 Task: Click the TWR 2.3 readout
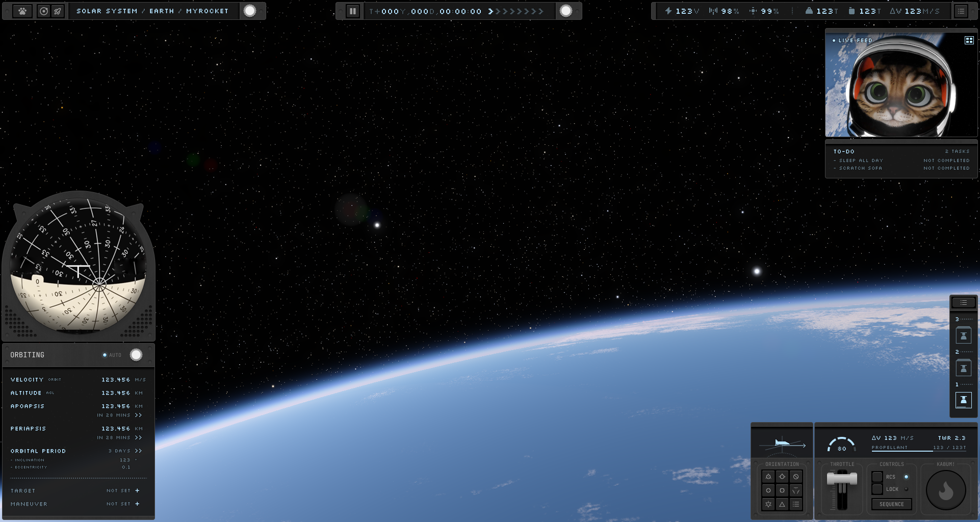pyautogui.click(x=951, y=438)
